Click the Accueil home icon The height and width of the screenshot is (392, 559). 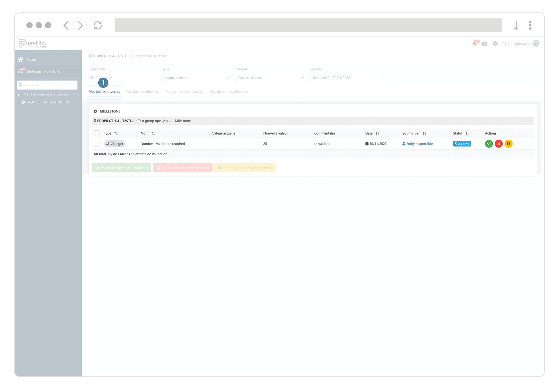21,59
